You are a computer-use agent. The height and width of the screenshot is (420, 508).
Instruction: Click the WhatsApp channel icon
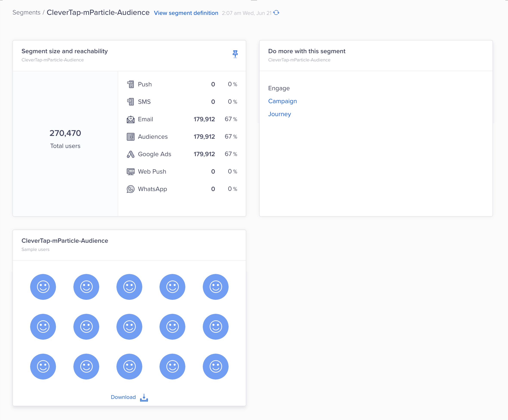point(131,189)
